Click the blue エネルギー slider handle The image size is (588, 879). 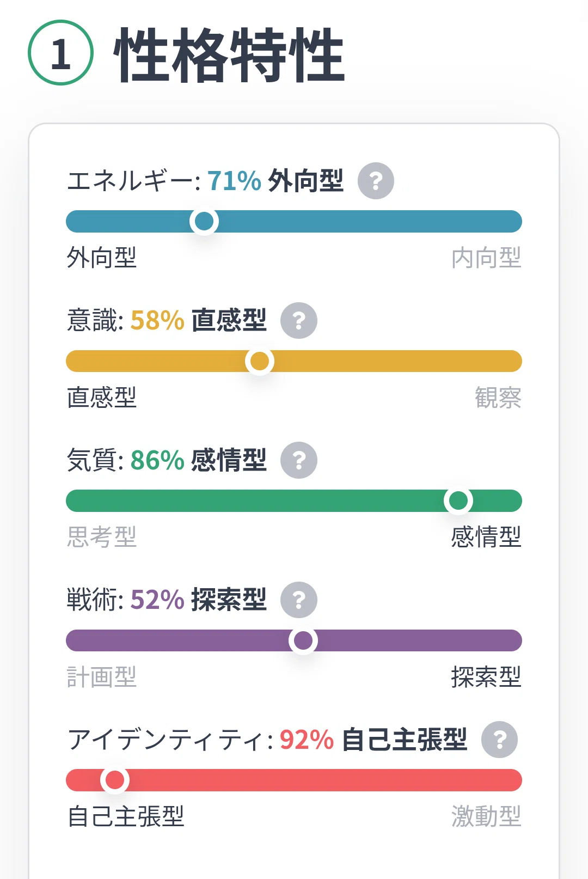(x=204, y=221)
